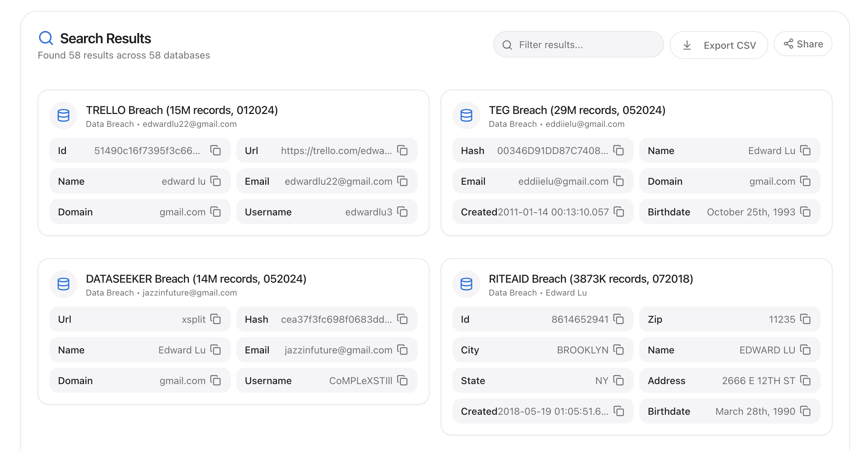The height and width of the screenshot is (451, 868).
Task: Copy the March 28th, 1990 birthdate
Action: (x=806, y=411)
